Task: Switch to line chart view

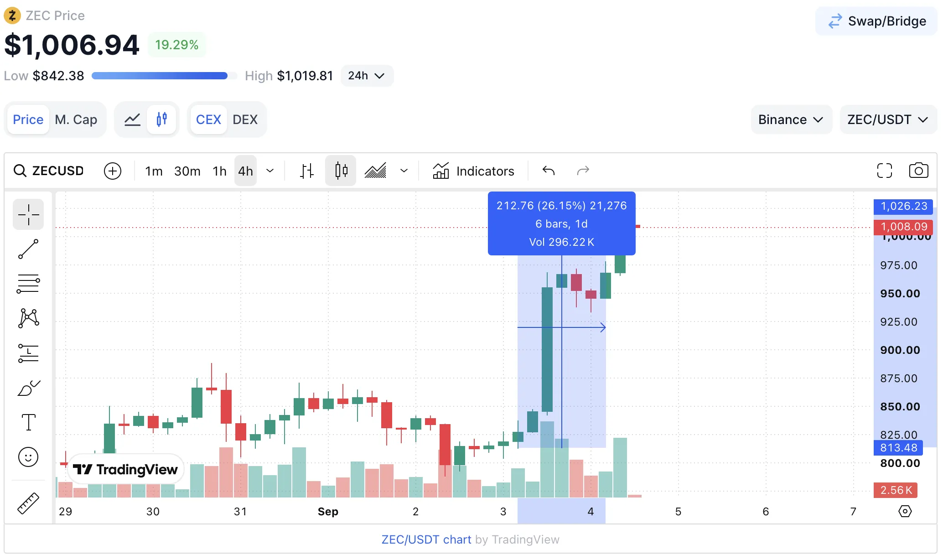Action: [x=132, y=119]
